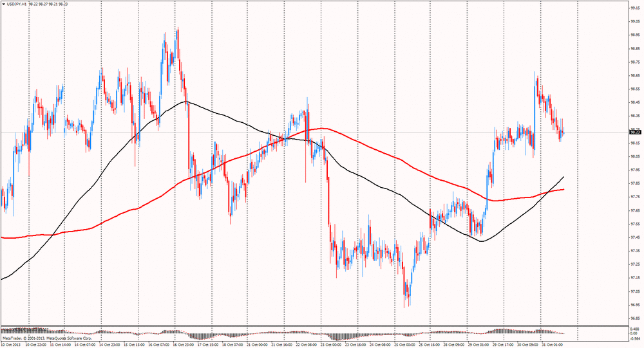The width and height of the screenshot is (644, 348).
Task: Click the 96.85 price scale label
Action: [636, 318]
